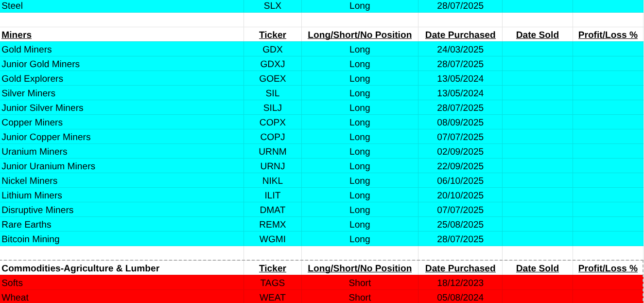644x303 pixels.
Task: Select the Profit/Loss % cell for Silver Miners
Action: point(608,93)
